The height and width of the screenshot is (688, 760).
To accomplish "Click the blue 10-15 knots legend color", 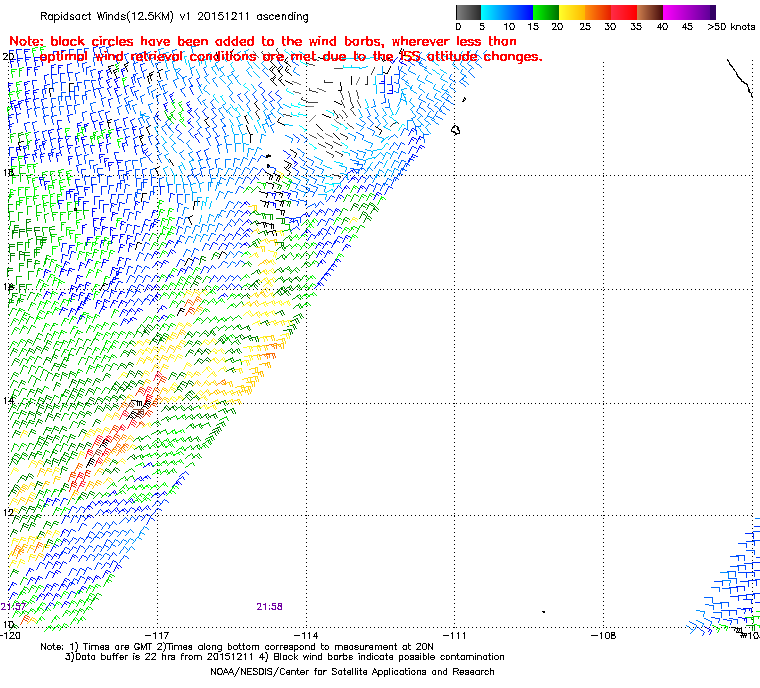I will [520, 12].
